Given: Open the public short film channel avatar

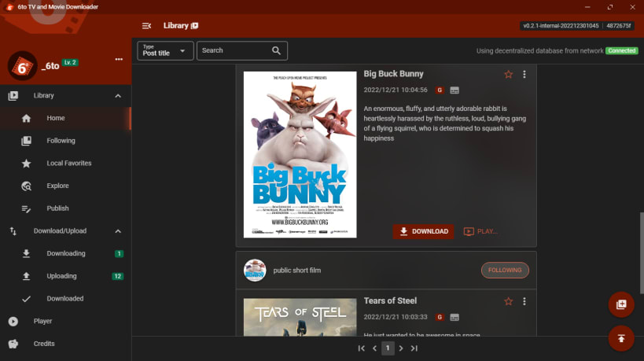Looking at the screenshot, I should [255, 271].
